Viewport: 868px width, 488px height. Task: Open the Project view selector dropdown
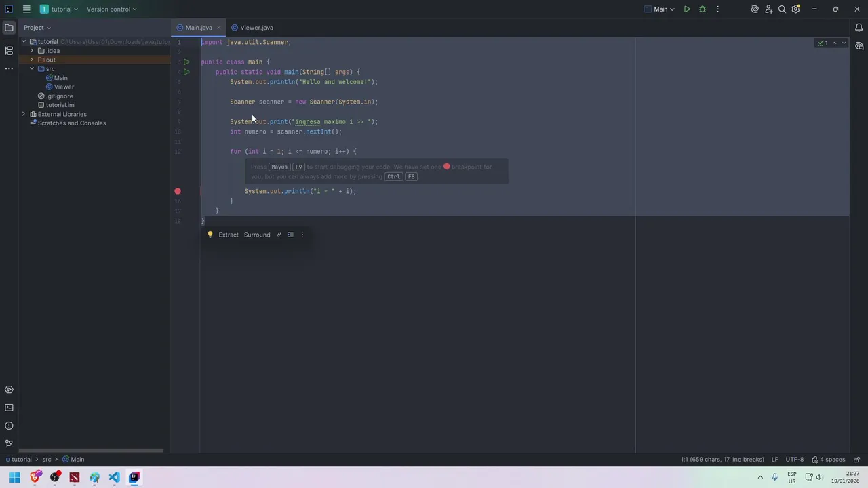coord(37,28)
